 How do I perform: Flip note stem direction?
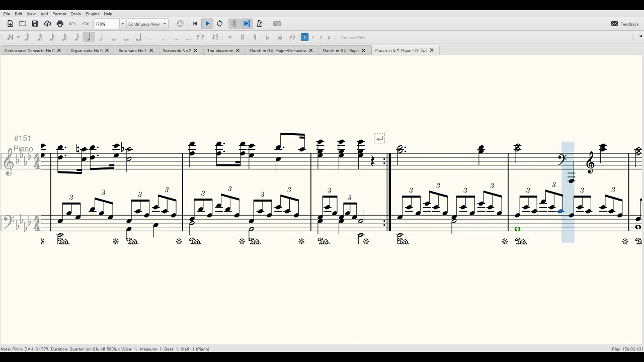[x=292, y=37]
